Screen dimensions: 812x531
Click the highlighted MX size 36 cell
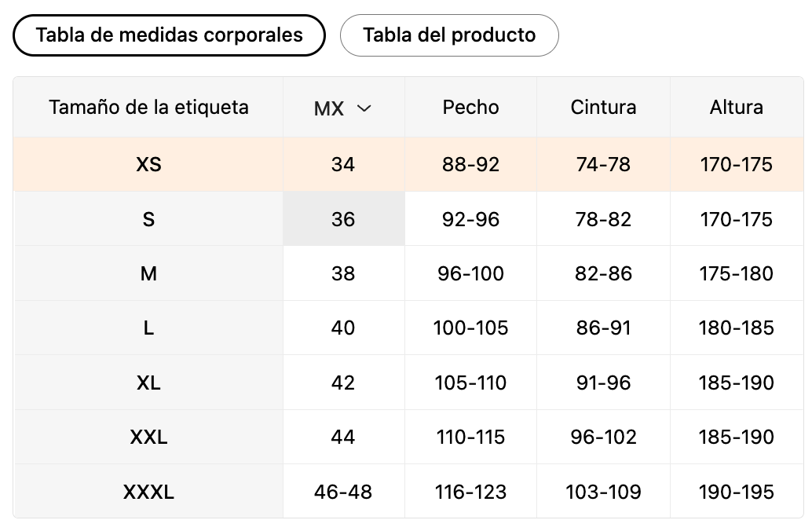click(x=343, y=219)
